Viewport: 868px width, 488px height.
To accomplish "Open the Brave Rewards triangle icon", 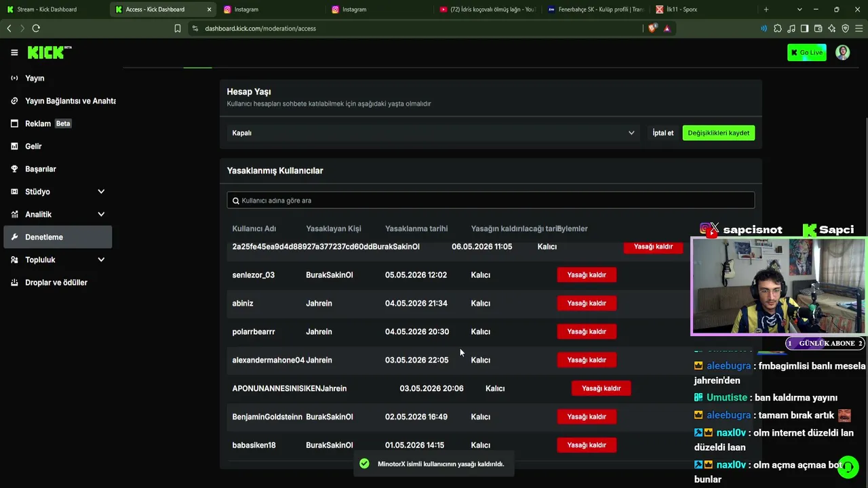I will point(667,28).
